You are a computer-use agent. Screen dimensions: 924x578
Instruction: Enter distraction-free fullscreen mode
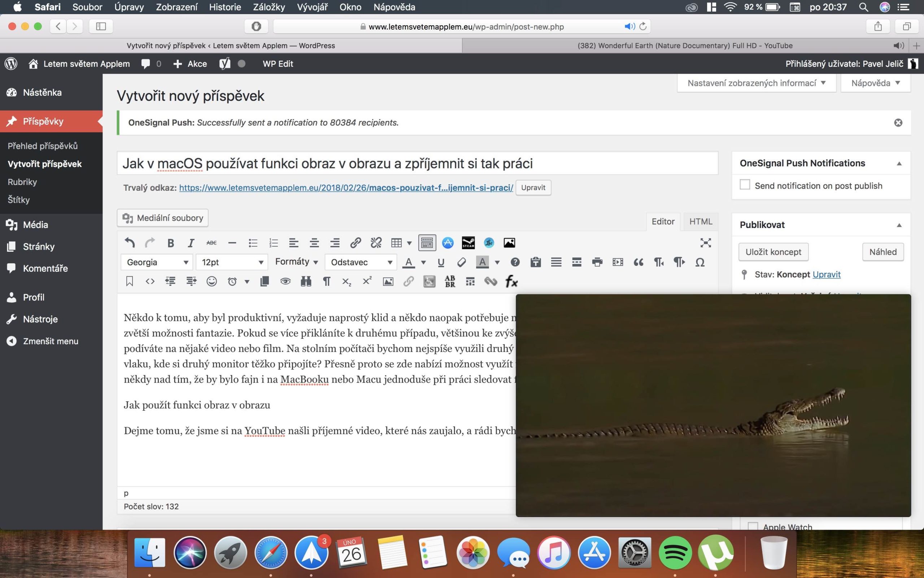tap(706, 243)
